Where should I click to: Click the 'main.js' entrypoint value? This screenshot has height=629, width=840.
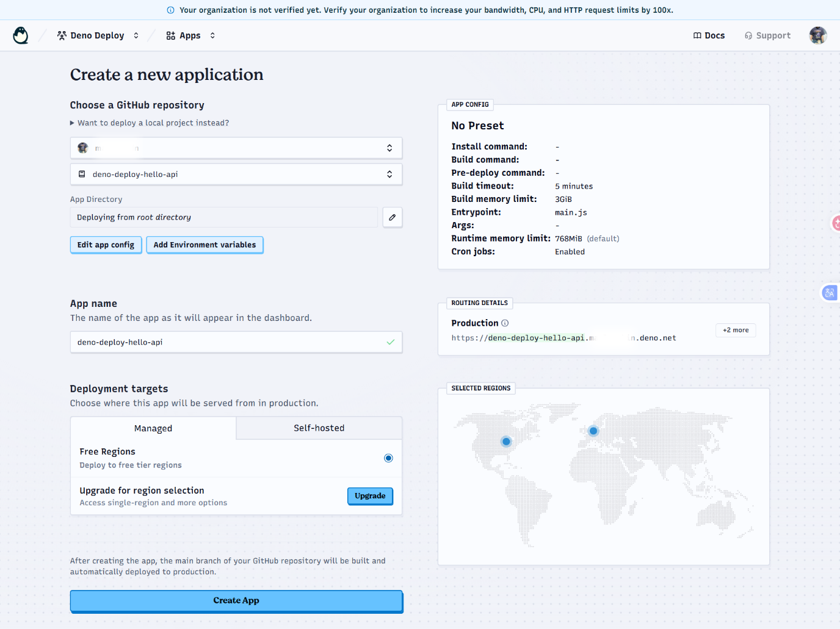pyautogui.click(x=571, y=212)
